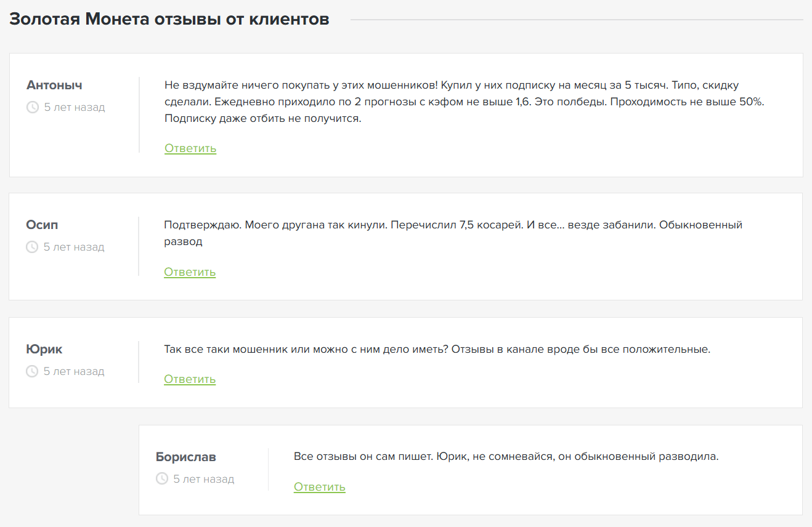Reply to Юрик using the Ответить link

click(190, 379)
